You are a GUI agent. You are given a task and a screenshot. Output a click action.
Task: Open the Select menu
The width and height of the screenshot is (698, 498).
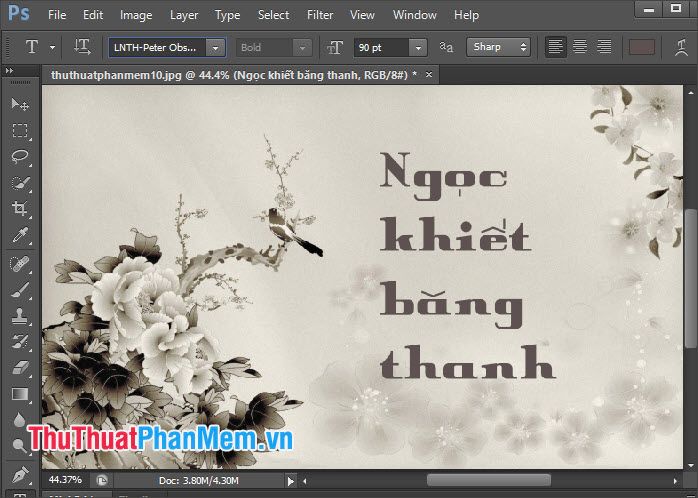[273, 15]
